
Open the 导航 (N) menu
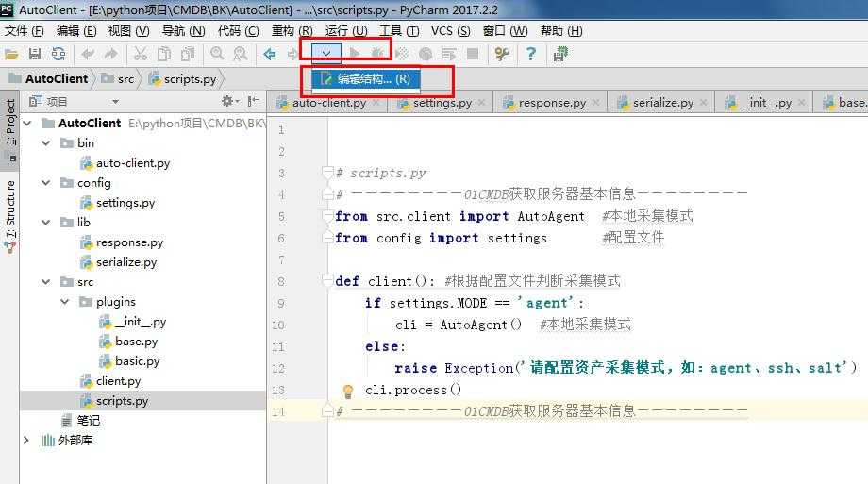183,31
